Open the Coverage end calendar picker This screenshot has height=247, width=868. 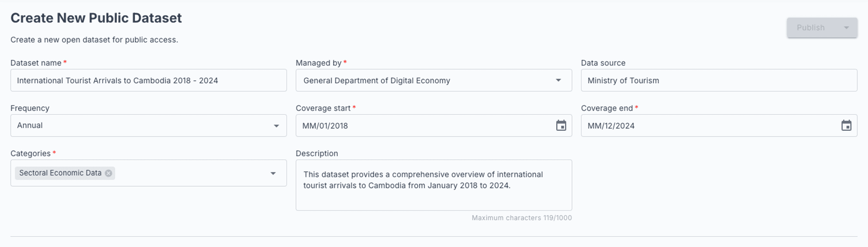[x=846, y=126]
